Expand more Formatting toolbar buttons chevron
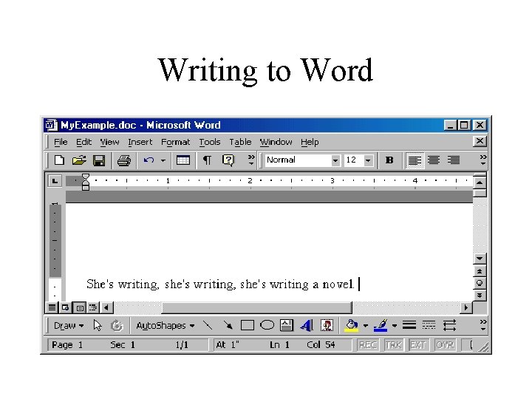 coord(483,160)
